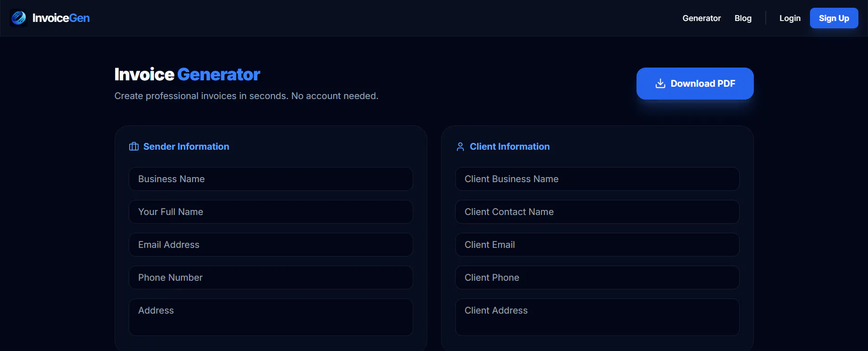
Task: Select the sender Email Address field
Action: (271, 245)
